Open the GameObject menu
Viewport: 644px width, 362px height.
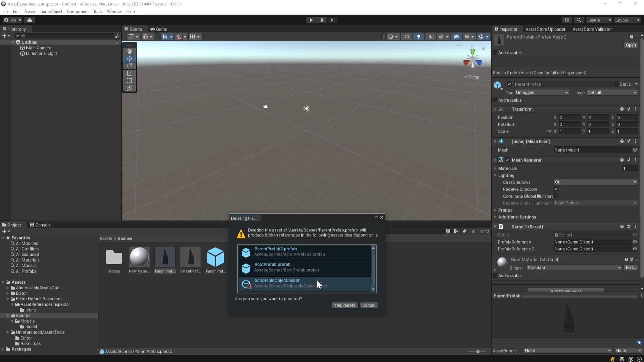click(x=51, y=11)
